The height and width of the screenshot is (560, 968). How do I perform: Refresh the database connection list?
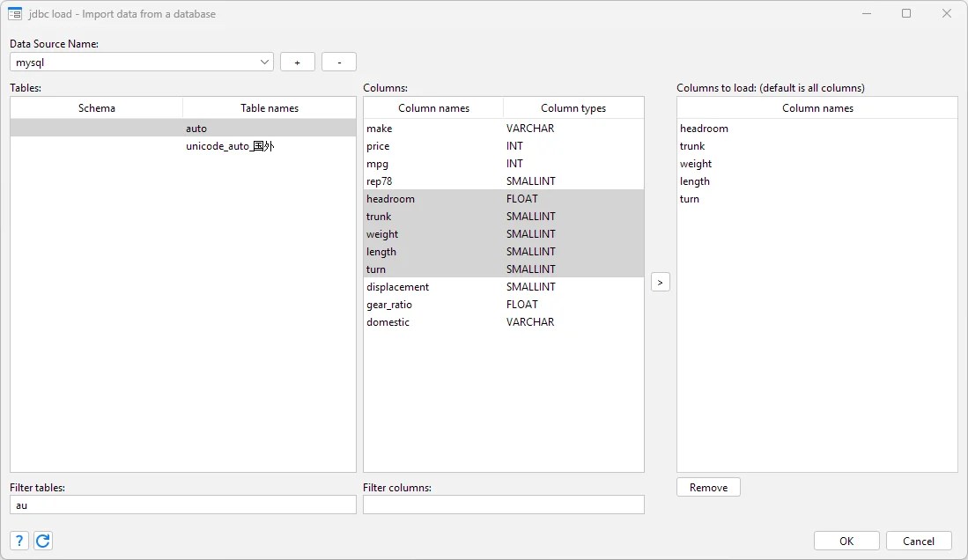pyautogui.click(x=42, y=540)
